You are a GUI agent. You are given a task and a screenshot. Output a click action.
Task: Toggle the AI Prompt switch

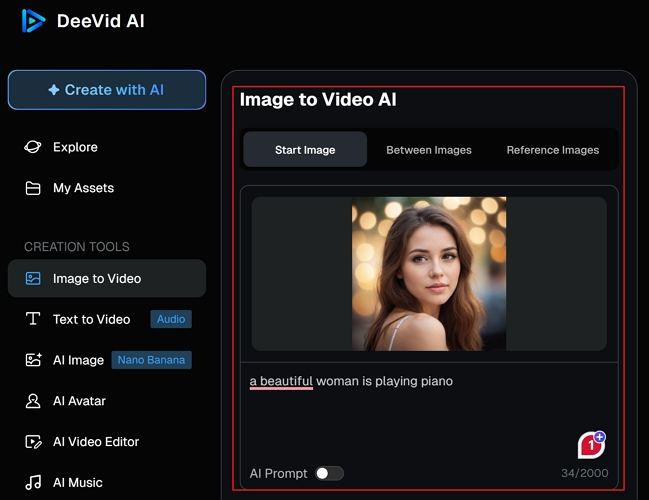[329, 473]
